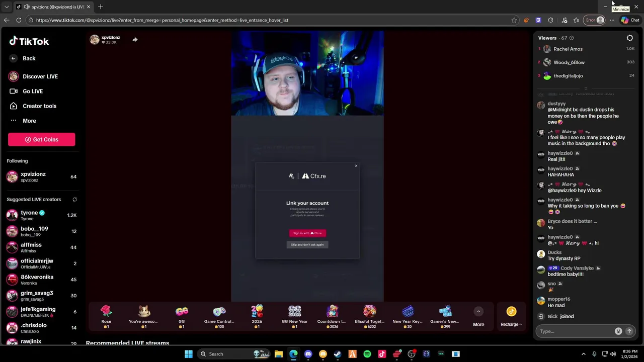The height and width of the screenshot is (362, 644).
Task: Expand More gifts with the chevron
Action: tap(478, 312)
